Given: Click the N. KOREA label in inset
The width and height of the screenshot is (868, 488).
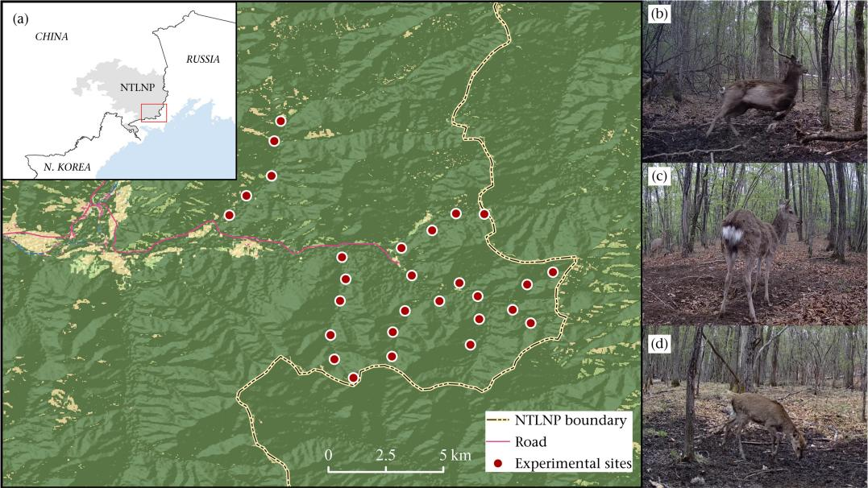Looking at the screenshot, I should pos(68,167).
